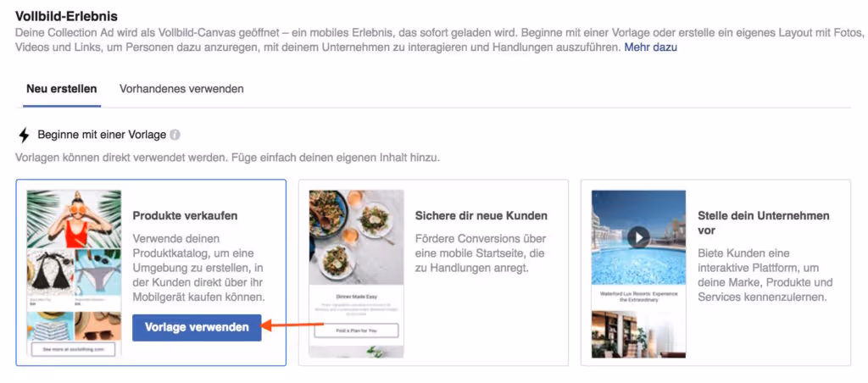This screenshot has width=868, height=383.
Task: Click the 'Waterford Lux Resorts' caption in preview
Action: click(638, 296)
